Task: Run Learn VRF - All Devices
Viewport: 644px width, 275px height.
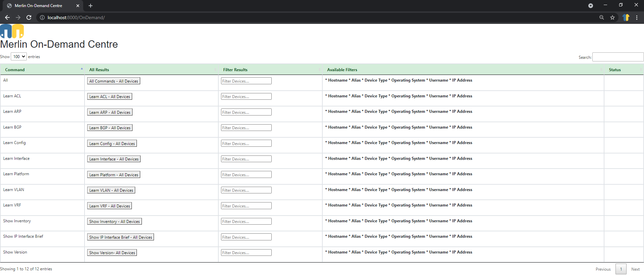Action: [x=110, y=206]
